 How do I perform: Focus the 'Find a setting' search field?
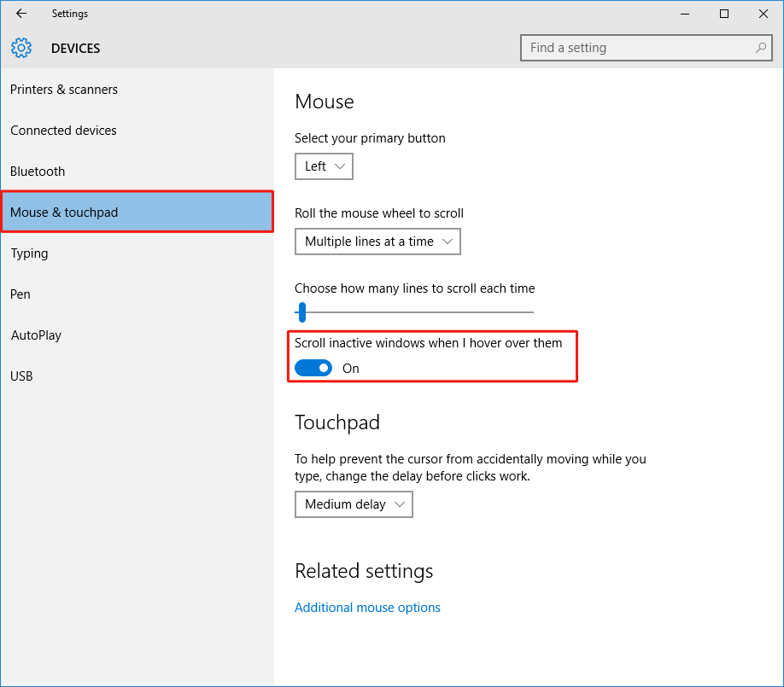click(636, 48)
